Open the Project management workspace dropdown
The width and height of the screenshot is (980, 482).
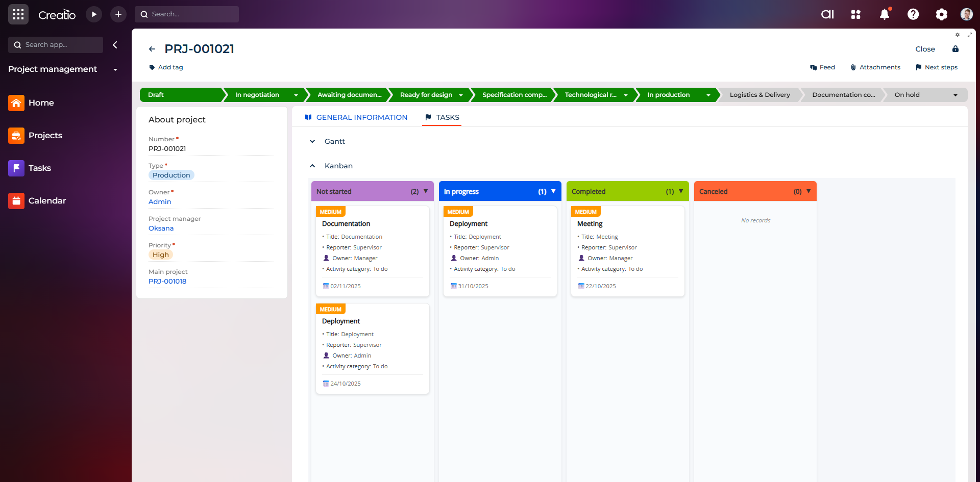(x=115, y=69)
